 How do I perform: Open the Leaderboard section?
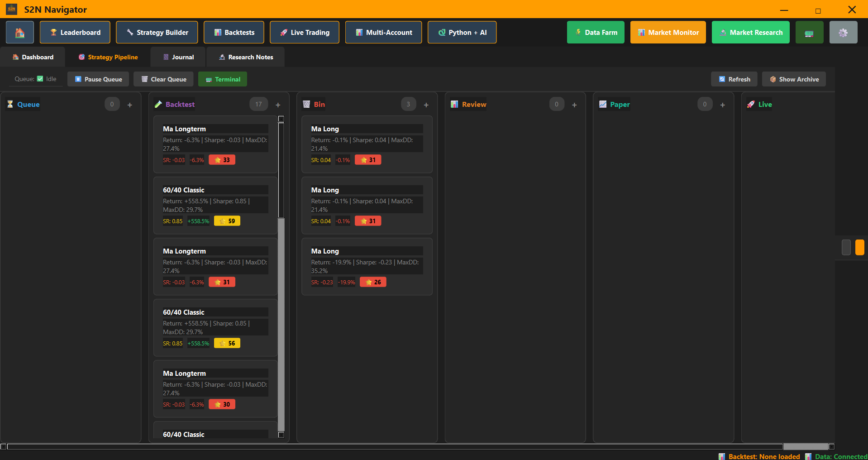[75, 33]
